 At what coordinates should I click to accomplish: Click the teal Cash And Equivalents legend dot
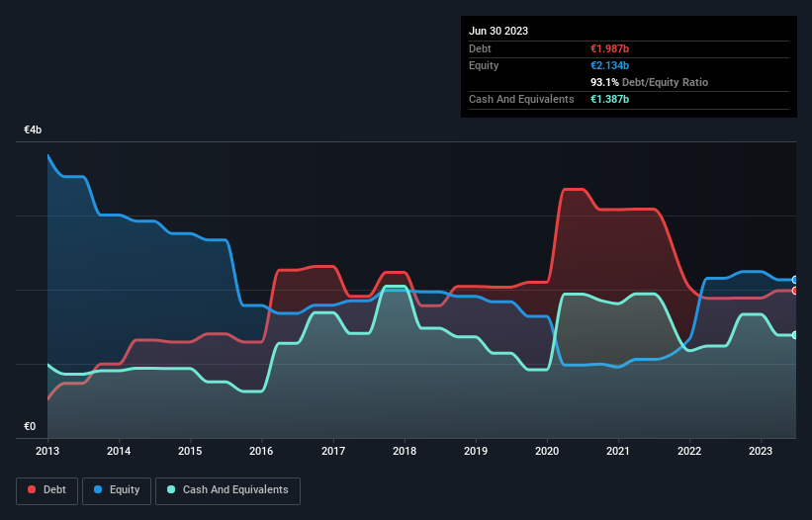tap(171, 489)
